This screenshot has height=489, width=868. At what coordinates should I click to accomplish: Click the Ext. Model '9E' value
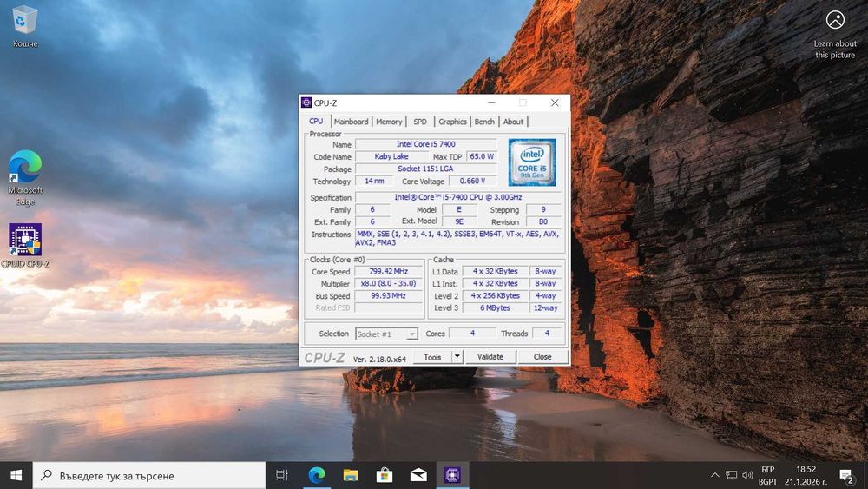pyautogui.click(x=459, y=221)
